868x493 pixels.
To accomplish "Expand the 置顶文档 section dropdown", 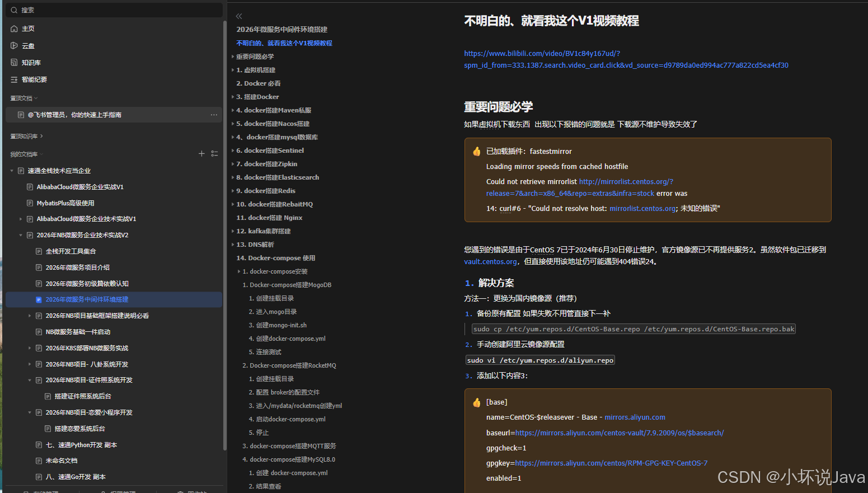I will point(36,98).
